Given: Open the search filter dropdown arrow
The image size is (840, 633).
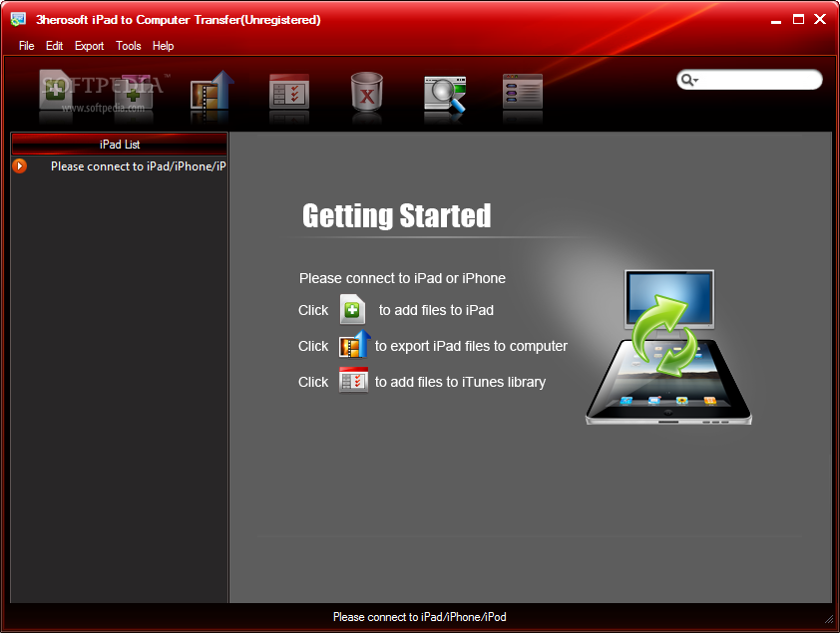Looking at the screenshot, I should click(689, 81).
